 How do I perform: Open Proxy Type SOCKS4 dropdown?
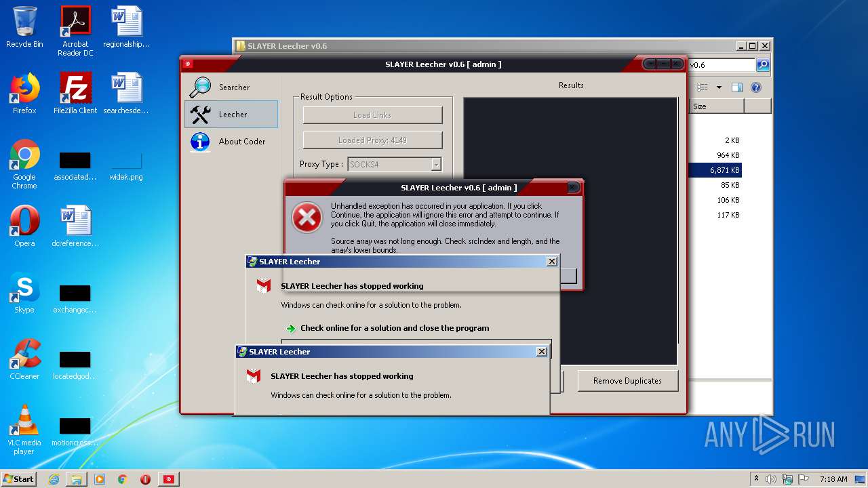click(436, 164)
